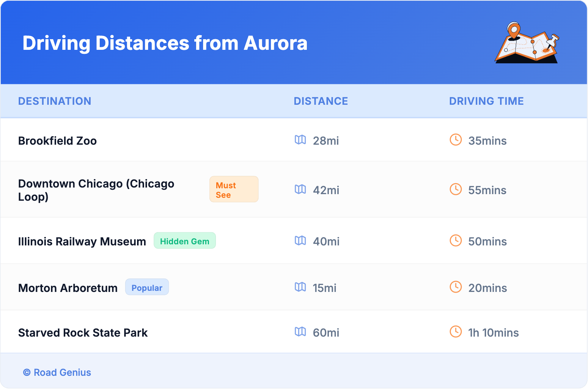The image size is (588, 389).
Task: Select the Popular tag on Morton Arboretum
Action: coord(147,288)
